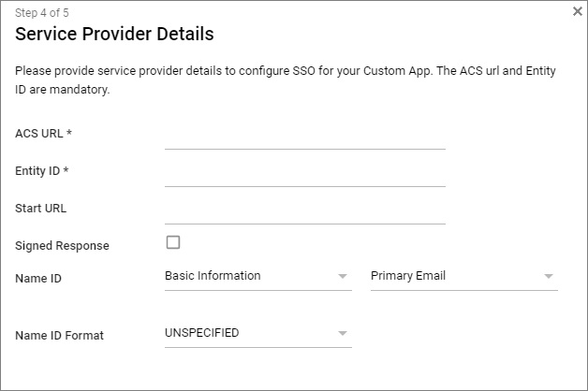Open the UNSPECIFIED Name ID Format dropdown

(x=257, y=333)
